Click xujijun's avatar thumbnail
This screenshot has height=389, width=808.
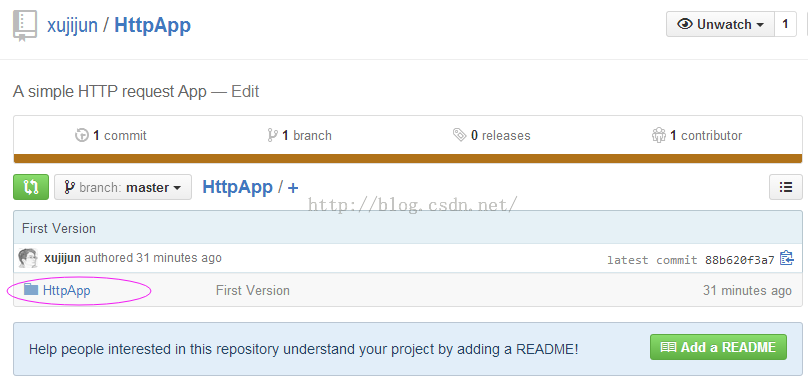pyautogui.click(x=28, y=258)
